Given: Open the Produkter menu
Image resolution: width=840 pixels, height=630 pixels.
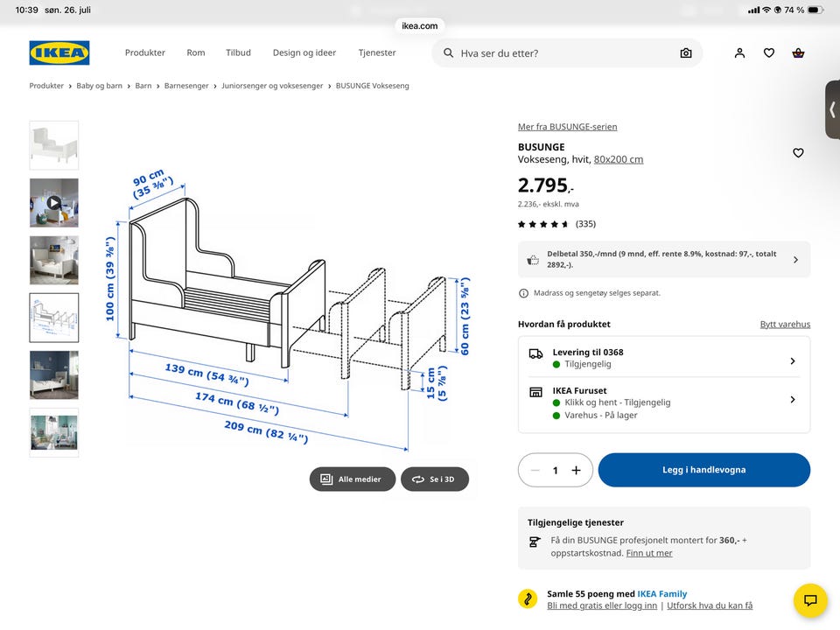Looking at the screenshot, I should click(x=144, y=52).
